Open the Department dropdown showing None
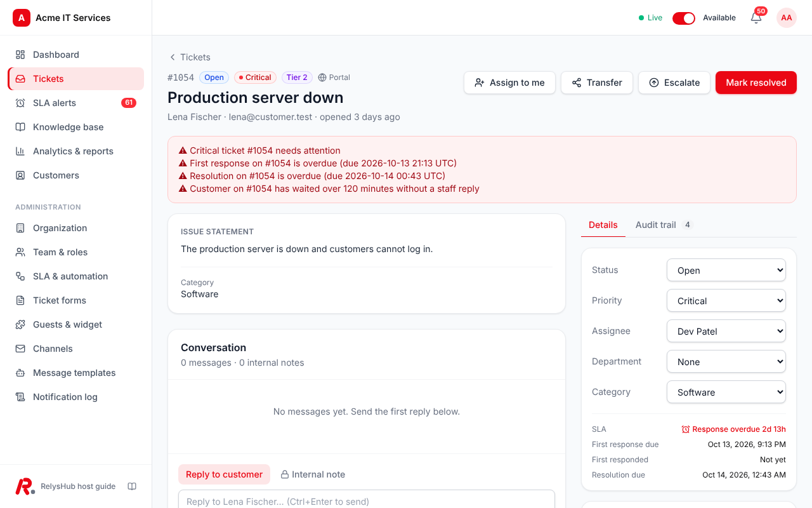The image size is (812, 508). (x=726, y=362)
